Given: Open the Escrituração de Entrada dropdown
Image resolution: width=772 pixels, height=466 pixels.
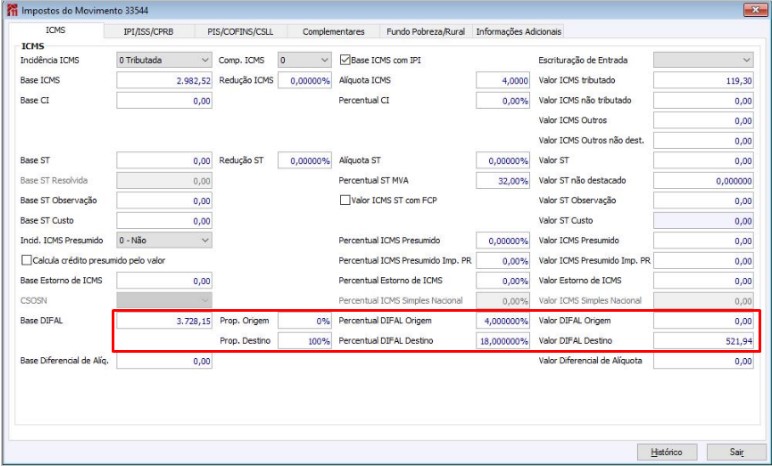Looking at the screenshot, I should (703, 60).
